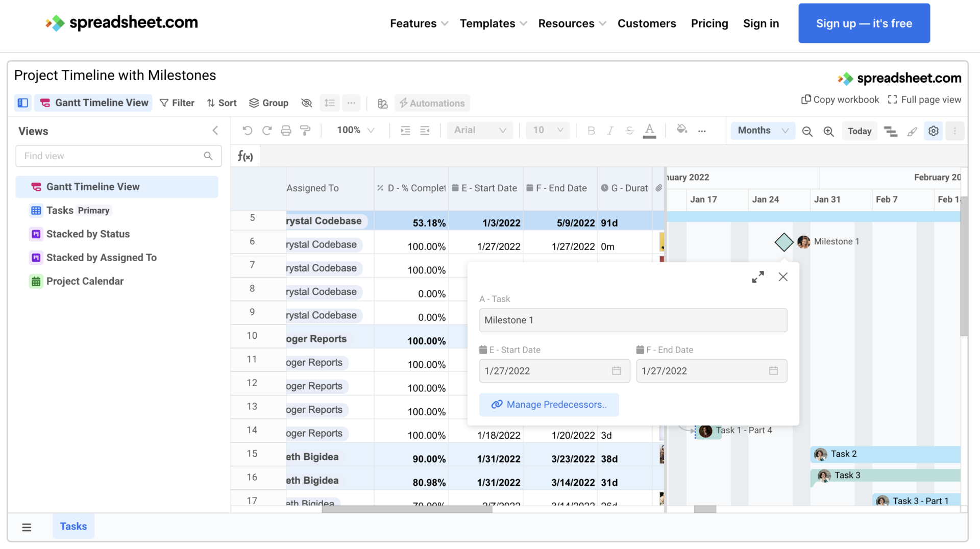Viewport: 980px width, 549px height.
Task: Open Gantt chart settings gear
Action: [934, 131]
